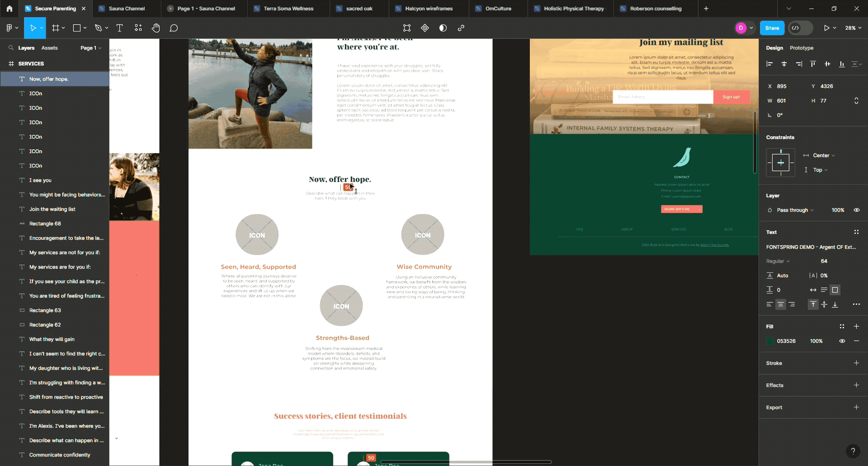Screen dimensions: 868x466
Task: Add a new Export setting
Action: pyautogui.click(x=856, y=407)
